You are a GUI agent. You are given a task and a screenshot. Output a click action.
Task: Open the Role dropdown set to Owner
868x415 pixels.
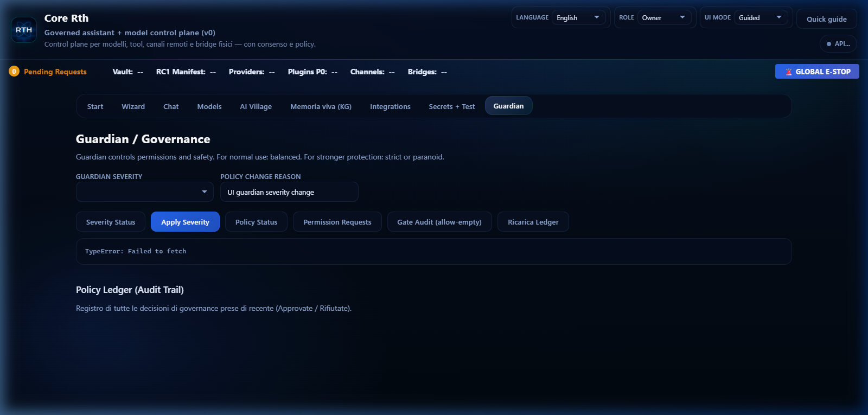click(x=665, y=17)
